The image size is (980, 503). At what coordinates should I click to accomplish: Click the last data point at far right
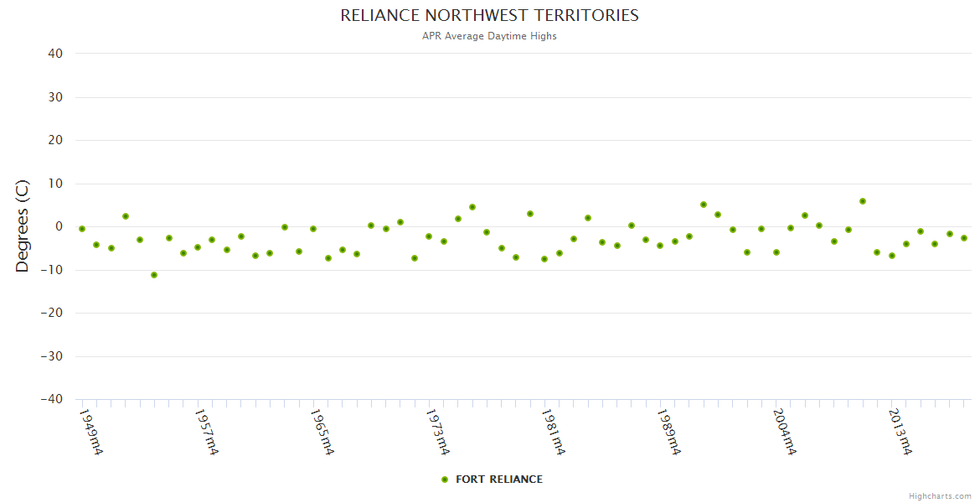coord(964,238)
